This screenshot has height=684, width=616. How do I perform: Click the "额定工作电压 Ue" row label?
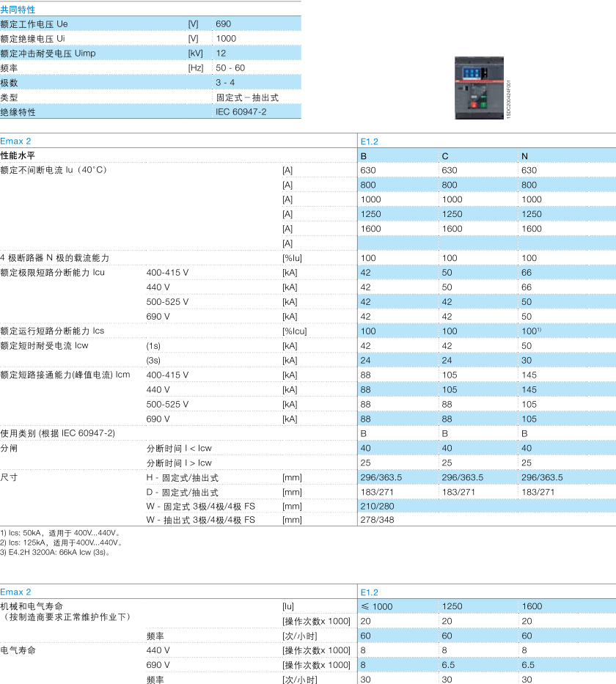[x=34, y=24]
